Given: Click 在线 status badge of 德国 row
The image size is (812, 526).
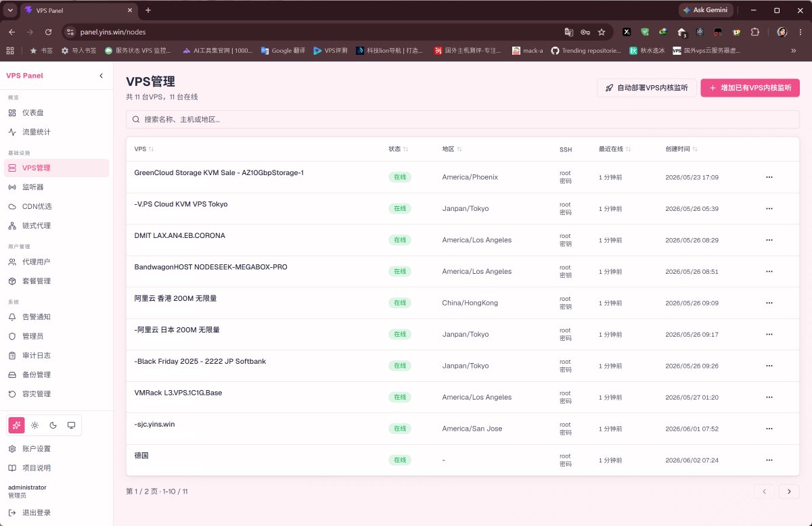Looking at the screenshot, I should [x=400, y=460].
